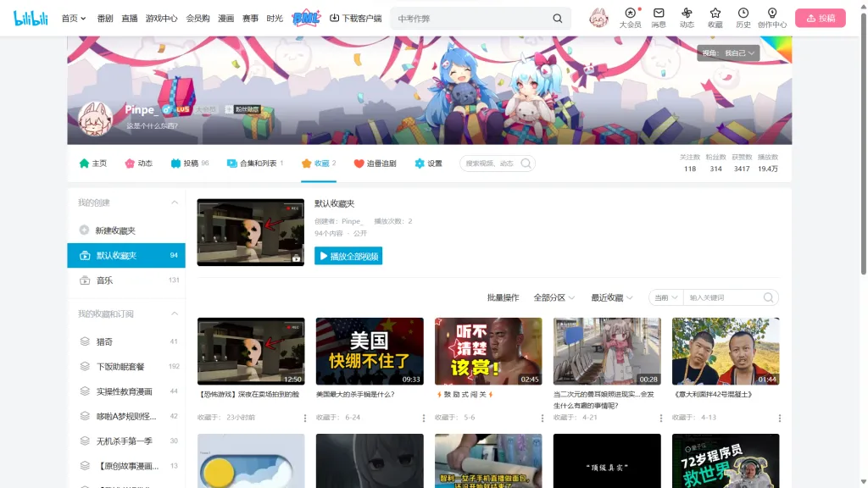The height and width of the screenshot is (488, 868).
Task: Switch to the 动态 profile tab
Action: pos(138,164)
